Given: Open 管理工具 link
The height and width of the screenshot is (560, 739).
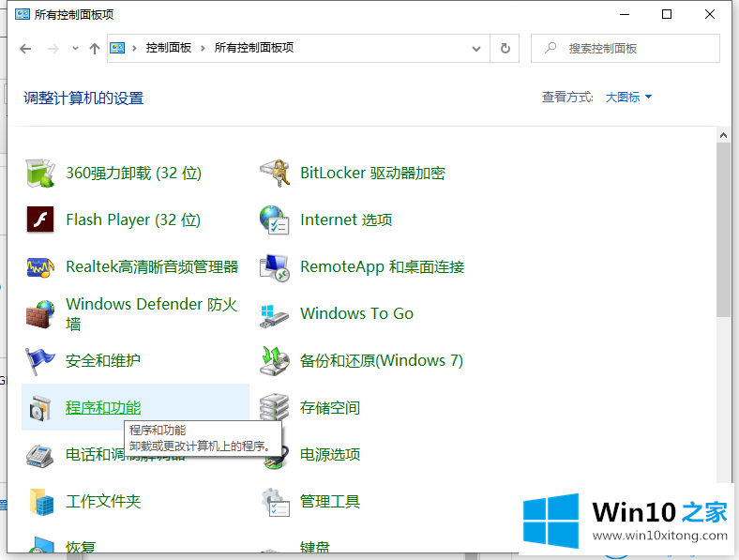Looking at the screenshot, I should 330,502.
